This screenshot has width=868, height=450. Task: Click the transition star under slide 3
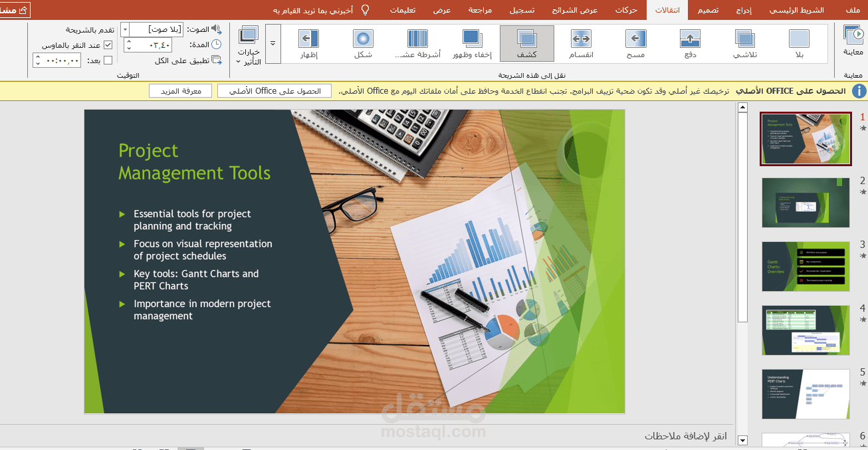pyautogui.click(x=863, y=256)
